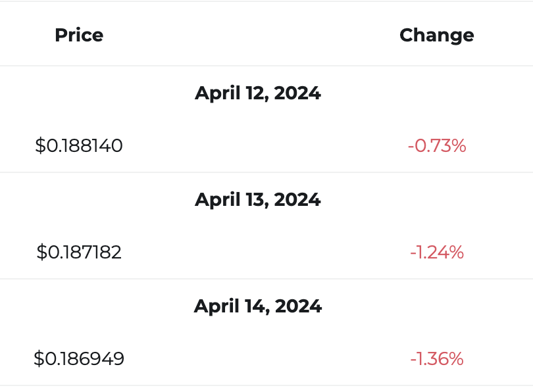Click the percent sign in -0.73%
This screenshot has height=392, width=533.
[x=459, y=146]
